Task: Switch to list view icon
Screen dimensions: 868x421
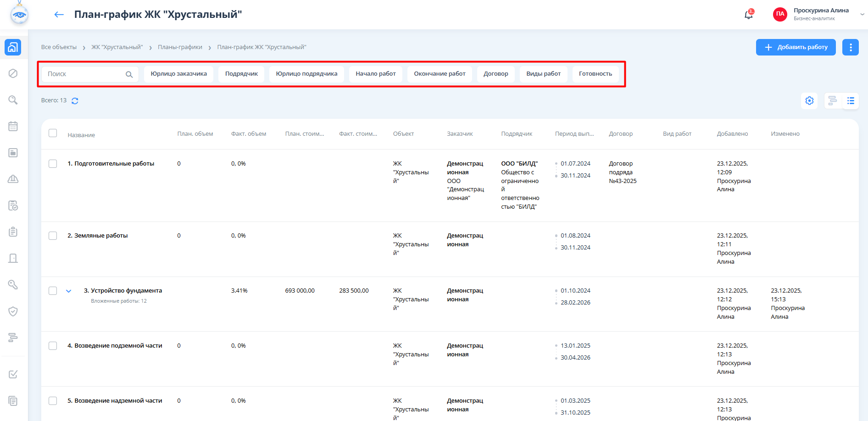Action: tap(851, 101)
